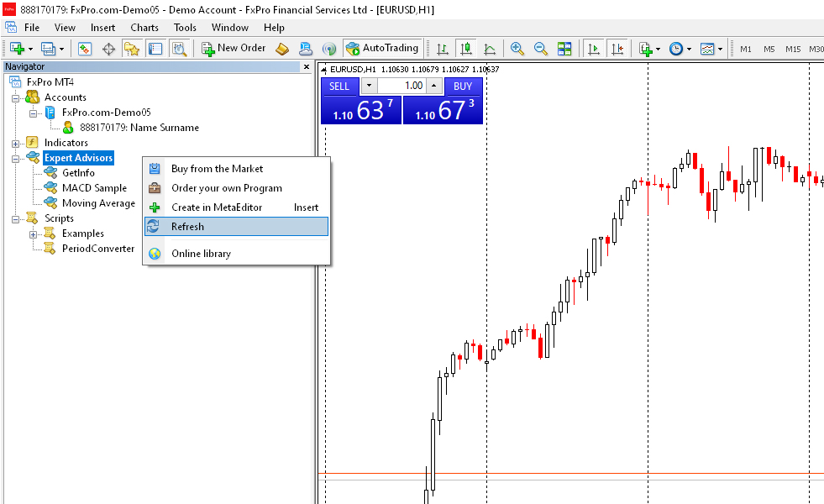Open the Profiles toolbar icon

click(x=48, y=49)
